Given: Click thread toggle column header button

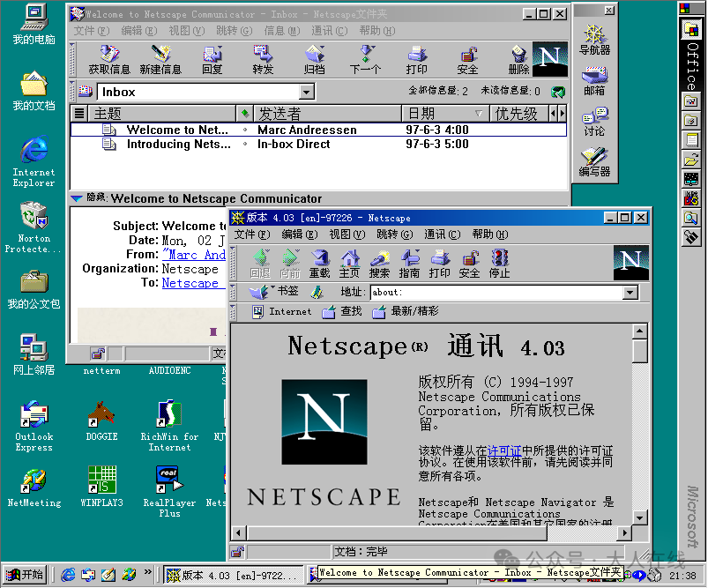Looking at the screenshot, I should 79,113.
